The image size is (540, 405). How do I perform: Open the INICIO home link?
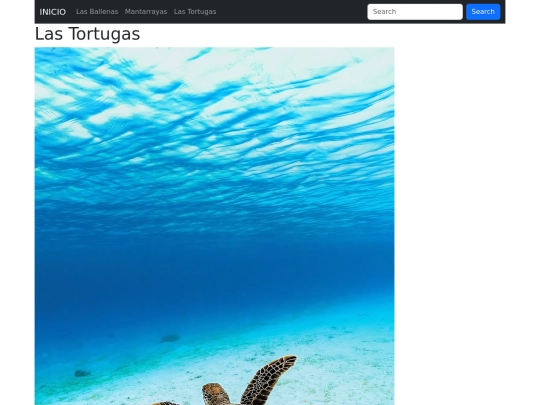tap(52, 12)
